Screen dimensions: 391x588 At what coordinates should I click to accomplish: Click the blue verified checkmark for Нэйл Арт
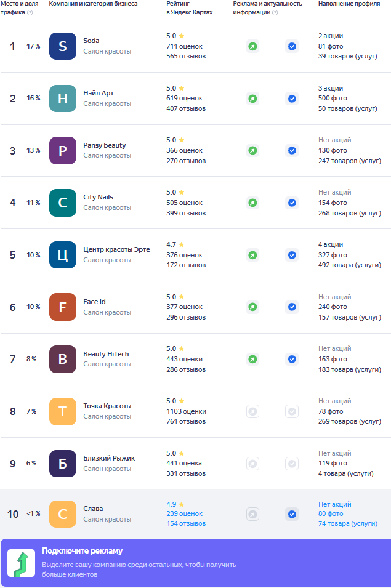[292, 99]
